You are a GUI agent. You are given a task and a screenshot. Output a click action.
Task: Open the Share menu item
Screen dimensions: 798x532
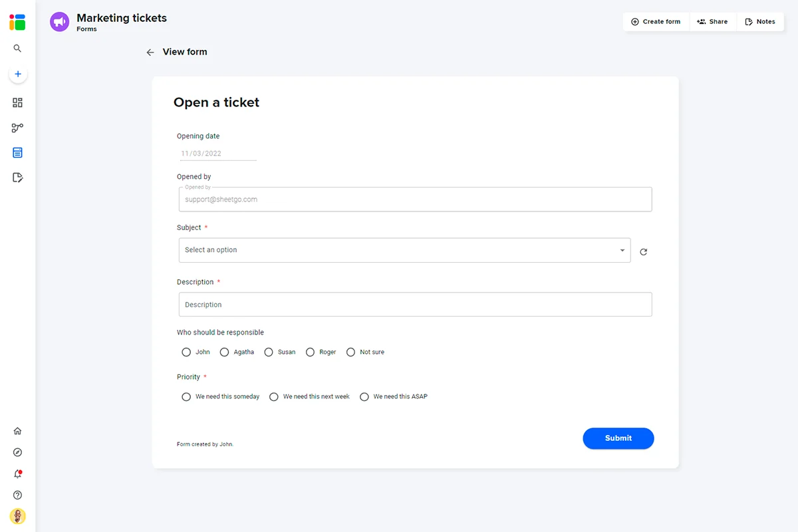[713, 22]
